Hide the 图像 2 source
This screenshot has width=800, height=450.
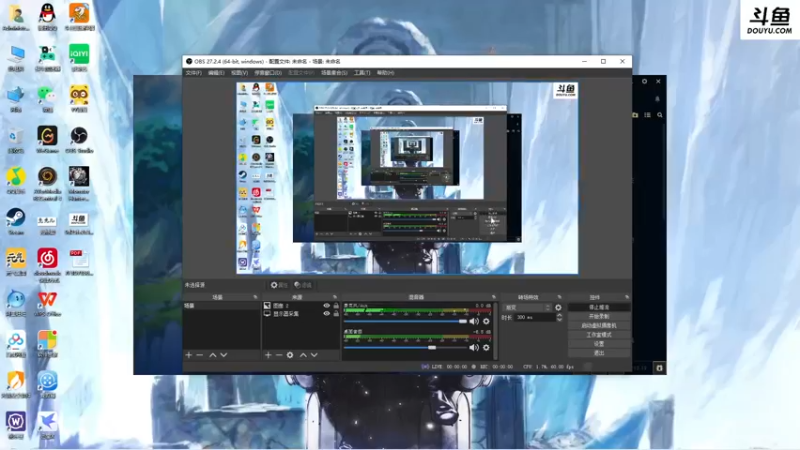coord(327,306)
